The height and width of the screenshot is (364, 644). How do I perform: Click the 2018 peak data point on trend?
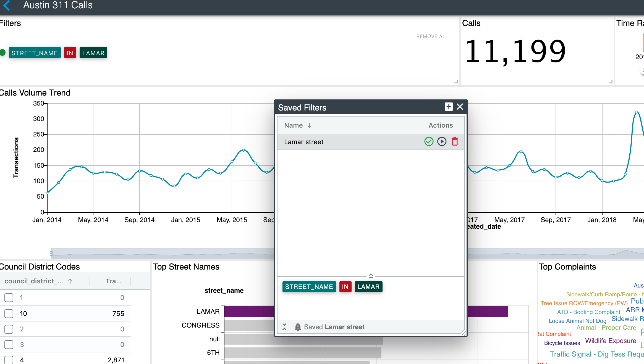click(637, 112)
